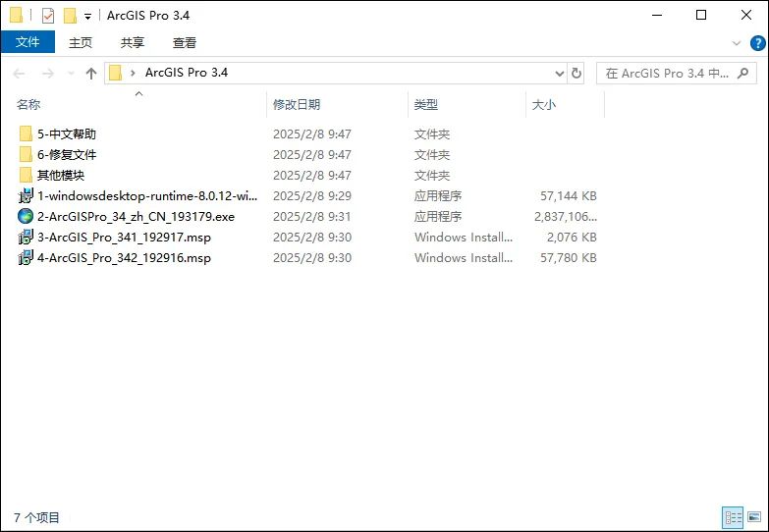Click the 57,144 KB size value
Screen dimensions: 769x532
click(x=569, y=195)
